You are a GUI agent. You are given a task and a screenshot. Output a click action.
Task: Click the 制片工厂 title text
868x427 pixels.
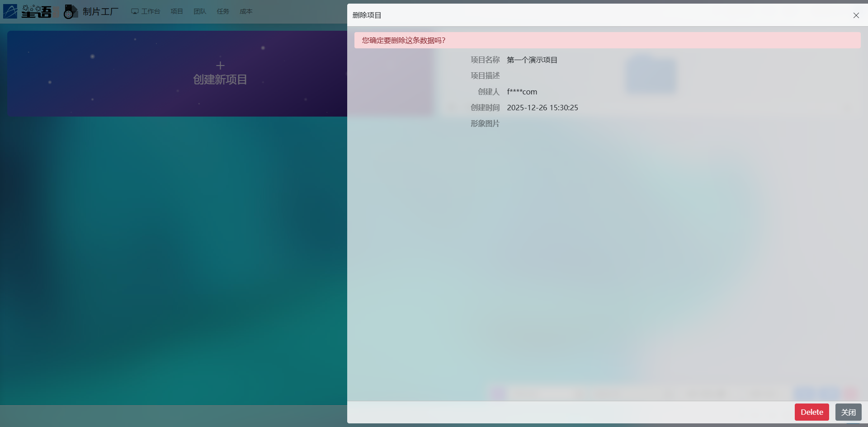click(x=100, y=11)
